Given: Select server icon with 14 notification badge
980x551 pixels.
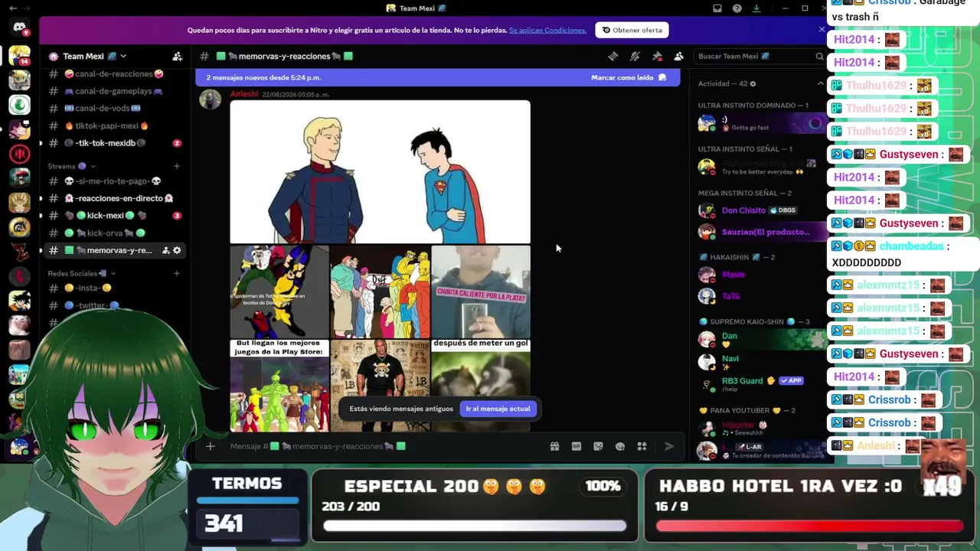Looking at the screenshot, I should pyautogui.click(x=19, y=56).
